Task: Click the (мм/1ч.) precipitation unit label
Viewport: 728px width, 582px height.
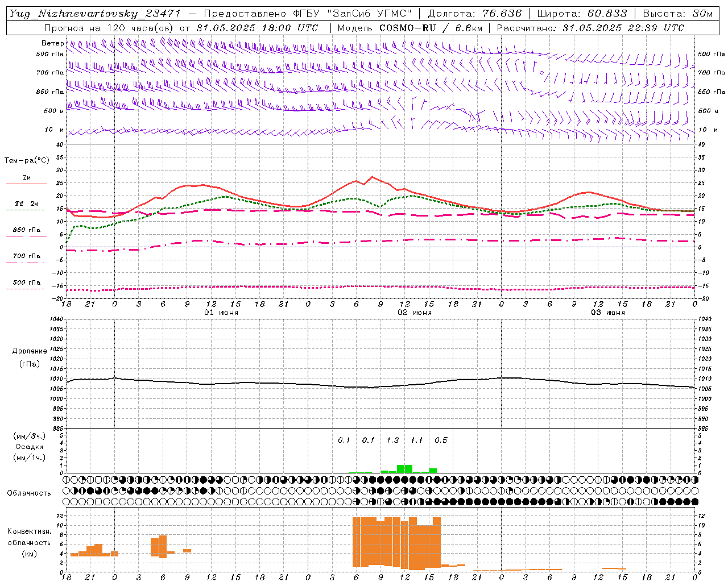Action: pyautogui.click(x=30, y=458)
